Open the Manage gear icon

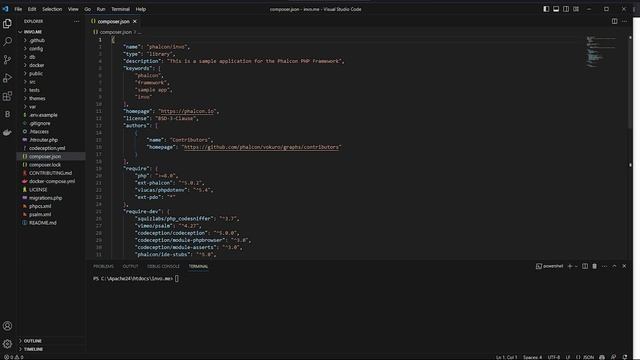point(7,344)
